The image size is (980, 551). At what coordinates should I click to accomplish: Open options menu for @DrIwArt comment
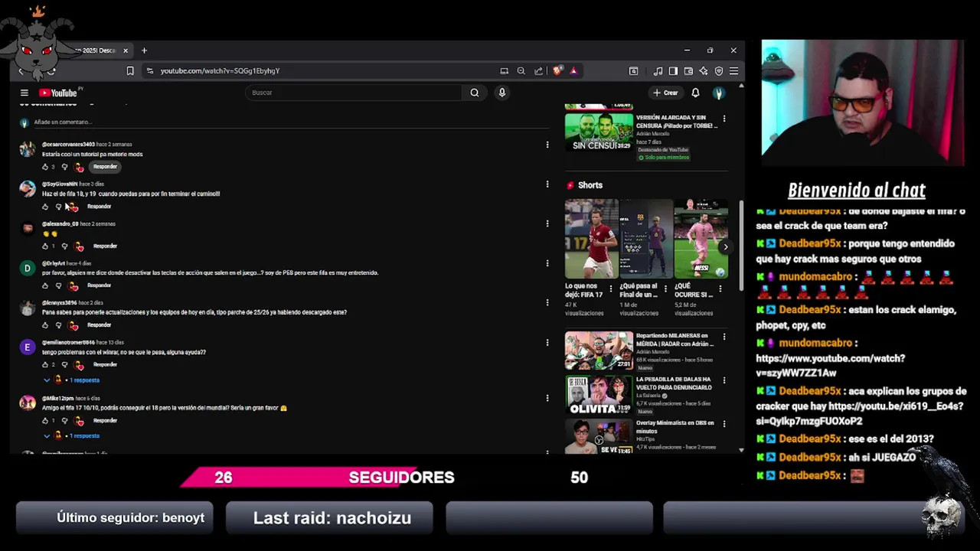coord(547,263)
